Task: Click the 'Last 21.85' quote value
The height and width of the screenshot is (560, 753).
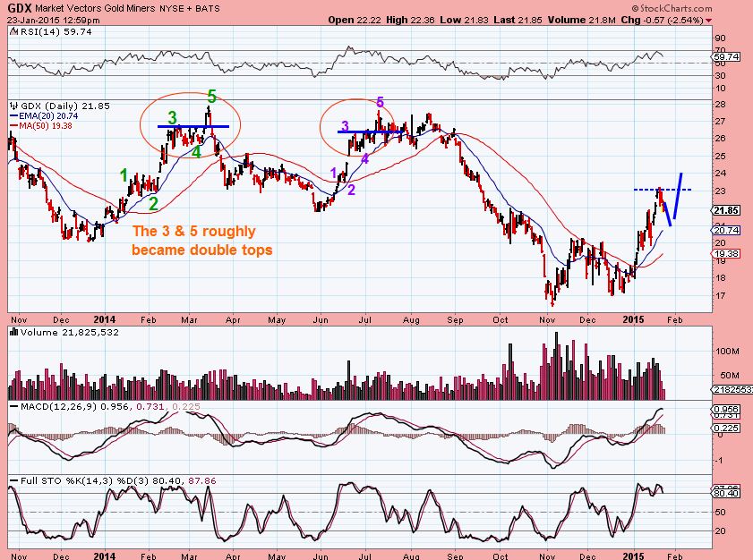Action: [x=518, y=21]
